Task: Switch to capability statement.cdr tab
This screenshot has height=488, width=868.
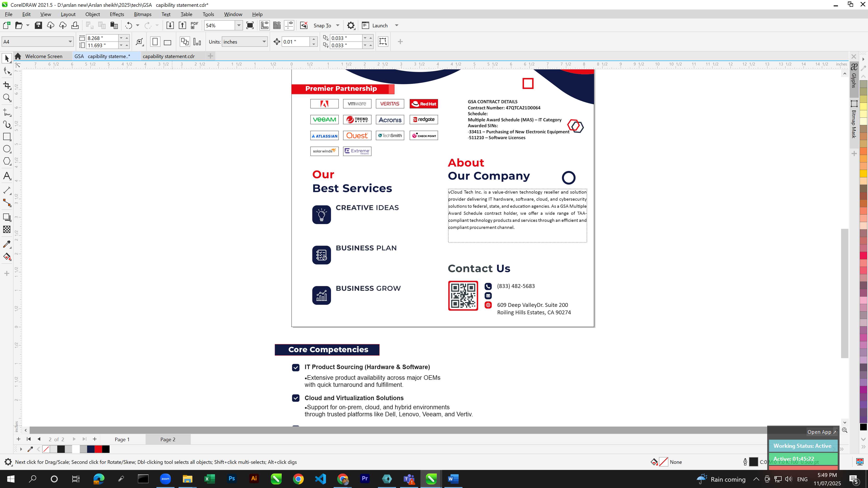Action: [x=169, y=56]
